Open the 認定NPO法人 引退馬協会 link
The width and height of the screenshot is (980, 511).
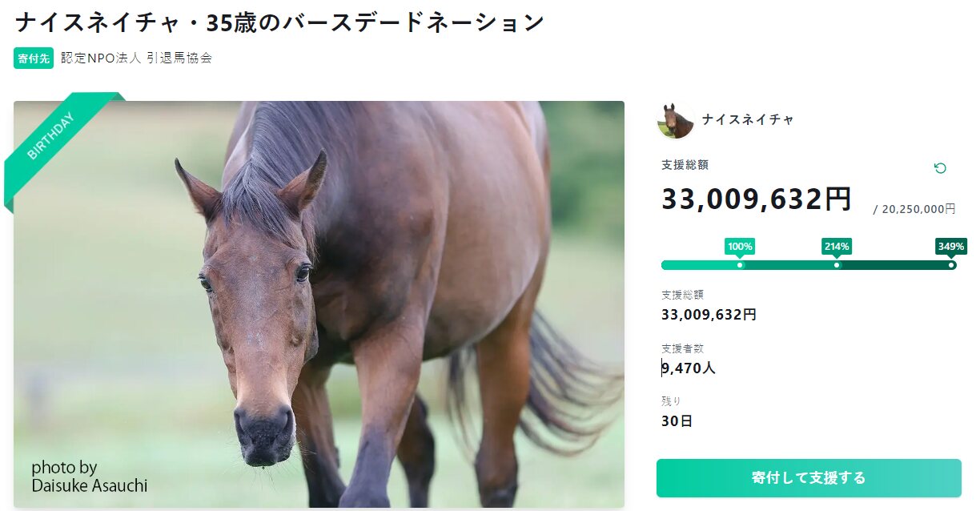pos(136,58)
